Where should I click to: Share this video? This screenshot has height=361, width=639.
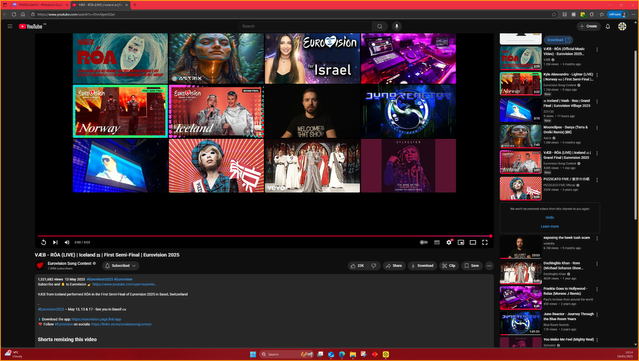coord(394,266)
